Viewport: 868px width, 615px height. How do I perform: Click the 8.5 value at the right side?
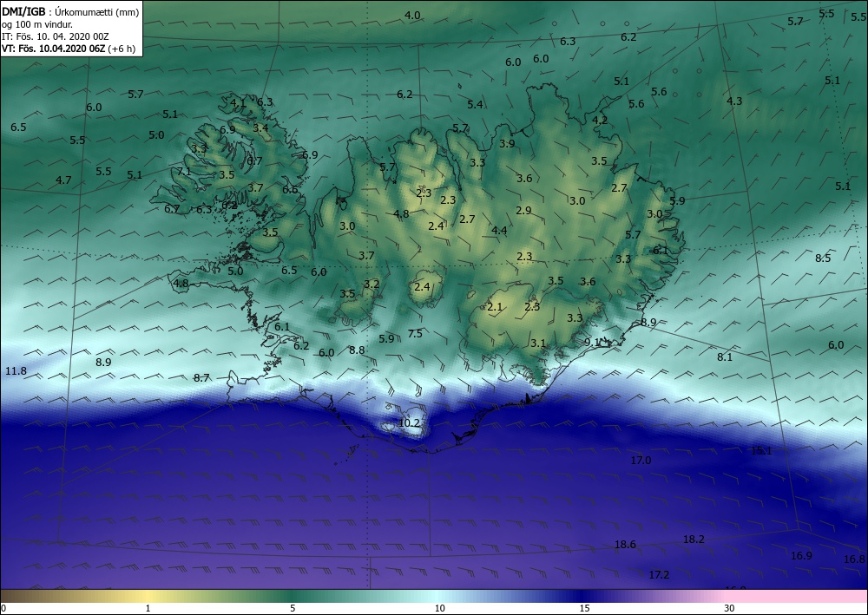tap(823, 258)
